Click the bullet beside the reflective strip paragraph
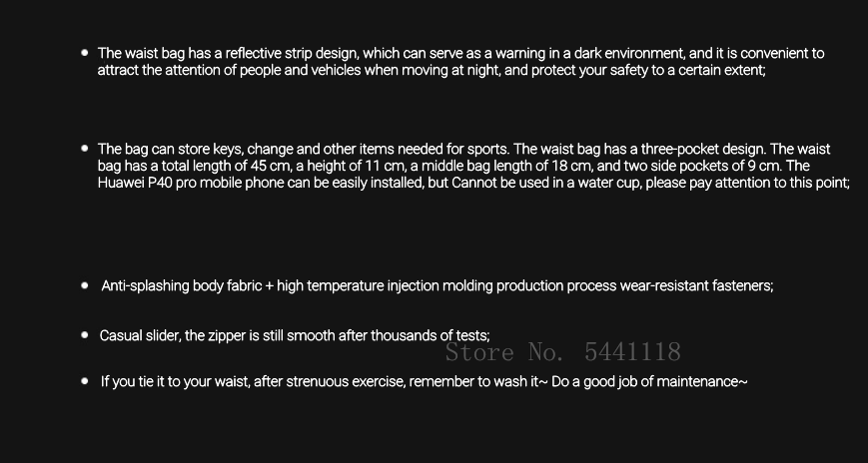Screen dimensions: 868x463 pos(85,53)
